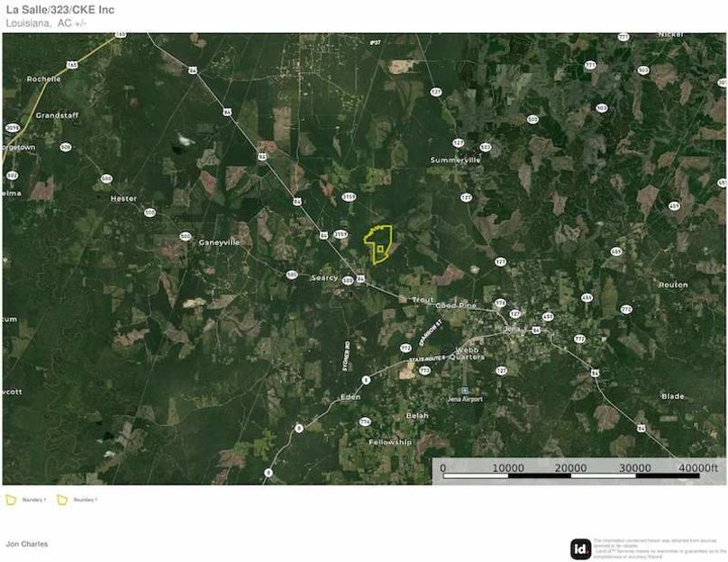Screen dimensions: 728x562
Task: Click the yellow parcel boundary outline on map
Action: 378,245
